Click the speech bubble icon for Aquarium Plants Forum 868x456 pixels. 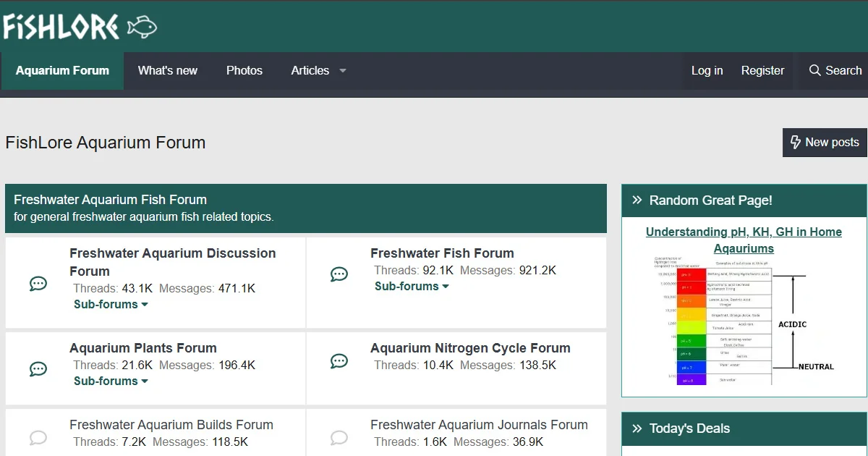coord(38,369)
